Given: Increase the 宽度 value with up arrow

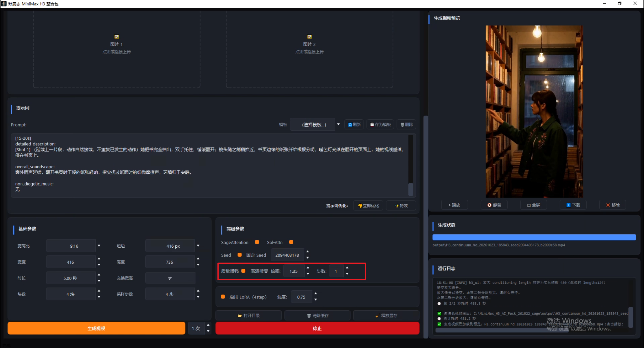Looking at the screenshot, I should pos(99,259).
